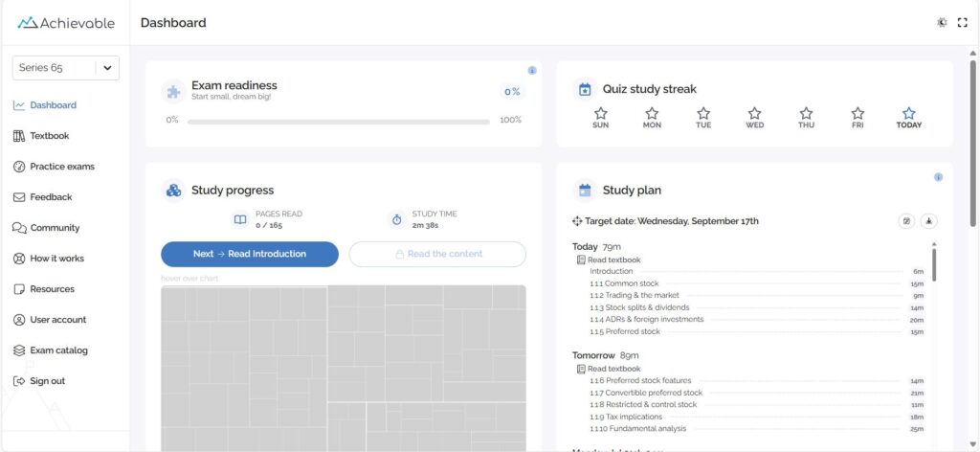Open the Series 65 exam dropdown
This screenshot has width=980, height=452.
pyautogui.click(x=106, y=68)
